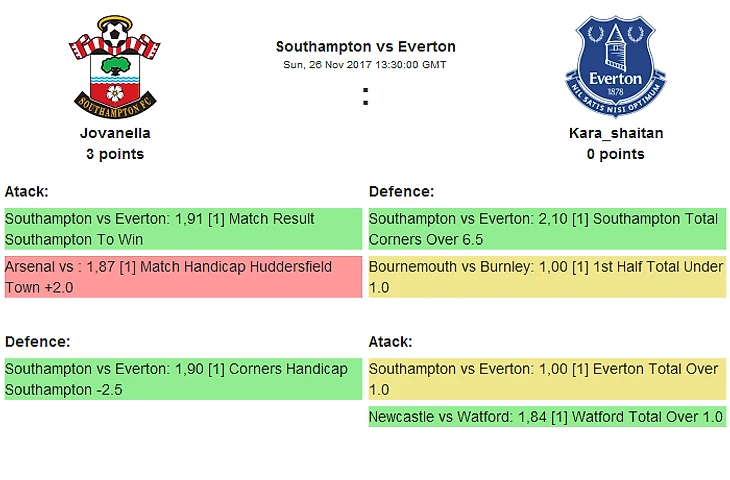Click the right Defence heading
This screenshot has width=730, height=480.
point(401,191)
